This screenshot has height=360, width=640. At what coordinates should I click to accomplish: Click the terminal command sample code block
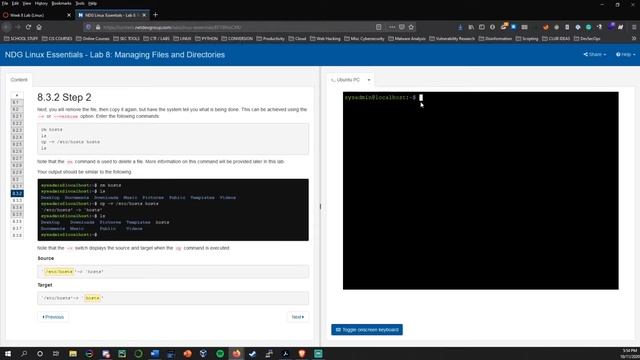tap(173, 139)
